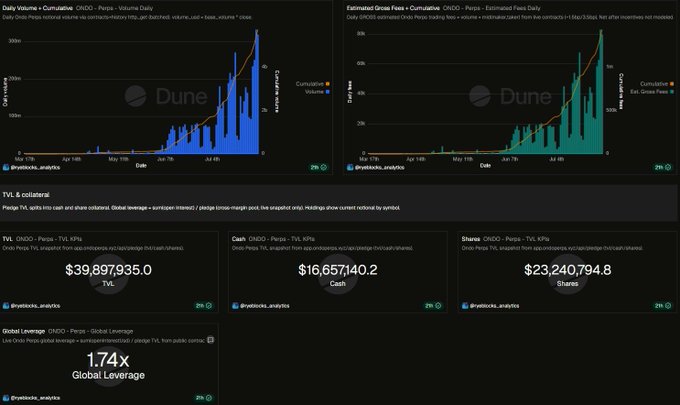Click the author avatar in the Estimated Gross Fees chart
This screenshot has height=405, width=680.
[350, 167]
